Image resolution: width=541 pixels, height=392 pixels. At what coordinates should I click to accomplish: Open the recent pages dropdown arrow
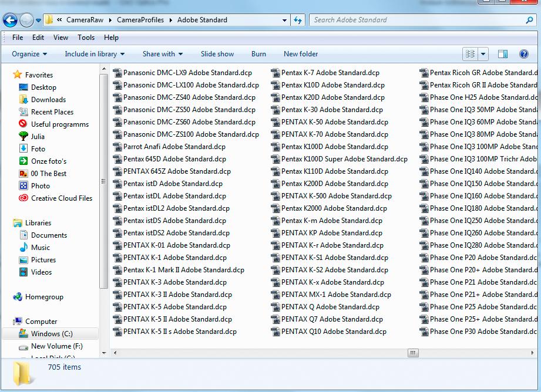pos(38,21)
